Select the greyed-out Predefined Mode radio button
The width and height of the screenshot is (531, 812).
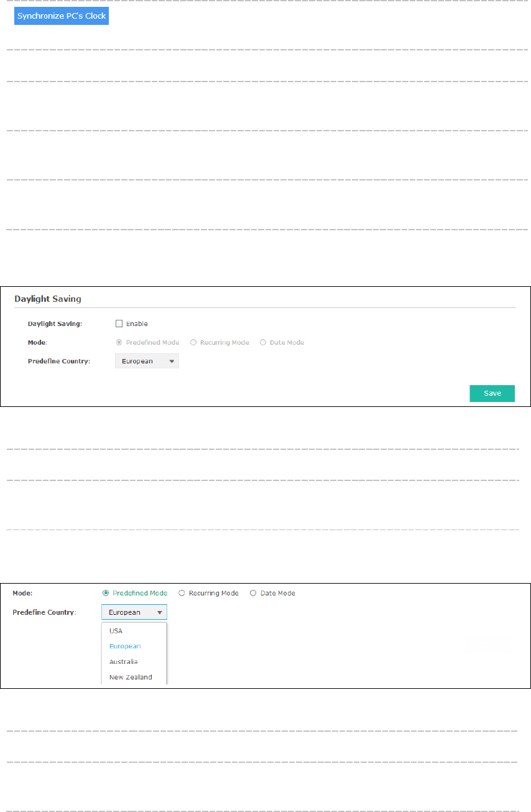[119, 342]
